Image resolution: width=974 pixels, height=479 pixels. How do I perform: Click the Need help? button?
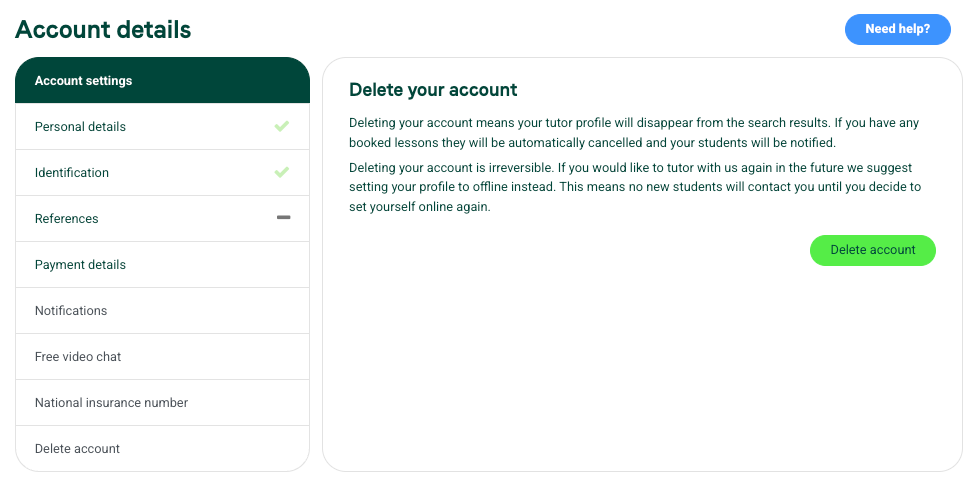(897, 29)
